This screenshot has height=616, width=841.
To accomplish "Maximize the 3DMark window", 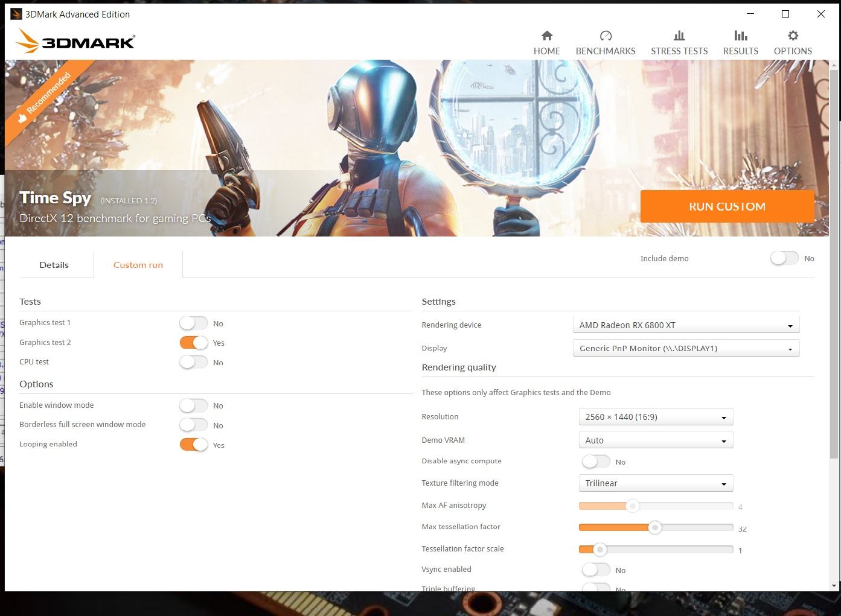I will (785, 14).
